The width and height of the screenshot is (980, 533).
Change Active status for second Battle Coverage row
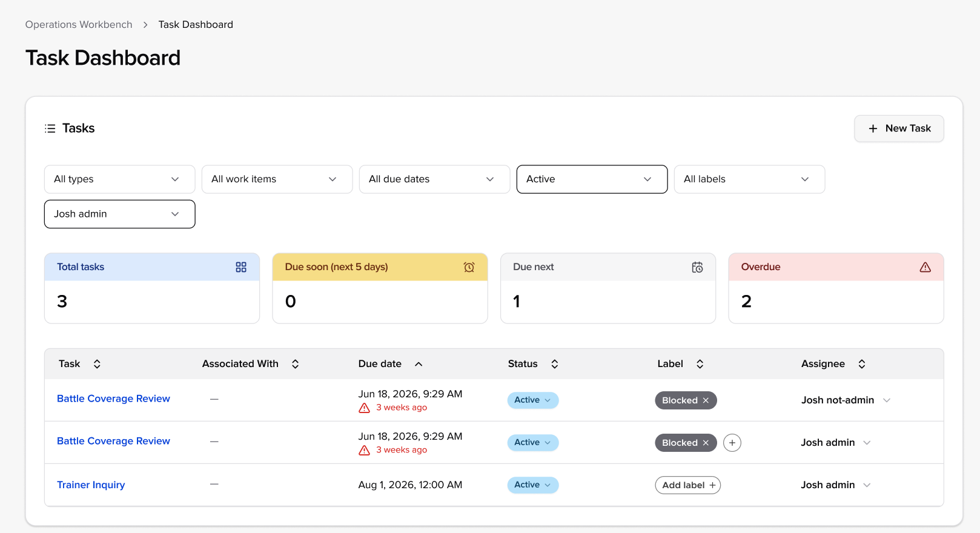533,443
